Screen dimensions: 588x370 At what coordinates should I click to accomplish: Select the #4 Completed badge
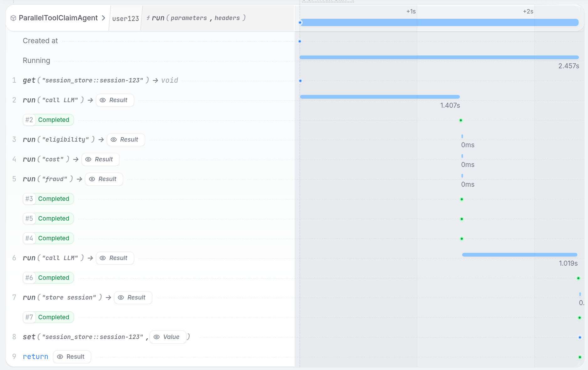coord(48,238)
